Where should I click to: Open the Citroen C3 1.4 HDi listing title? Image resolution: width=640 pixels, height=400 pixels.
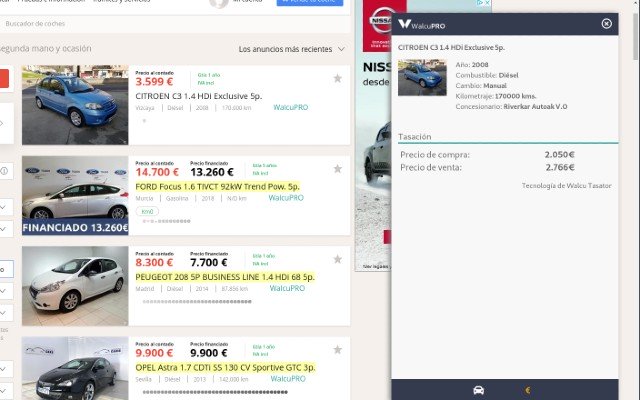tap(199, 96)
